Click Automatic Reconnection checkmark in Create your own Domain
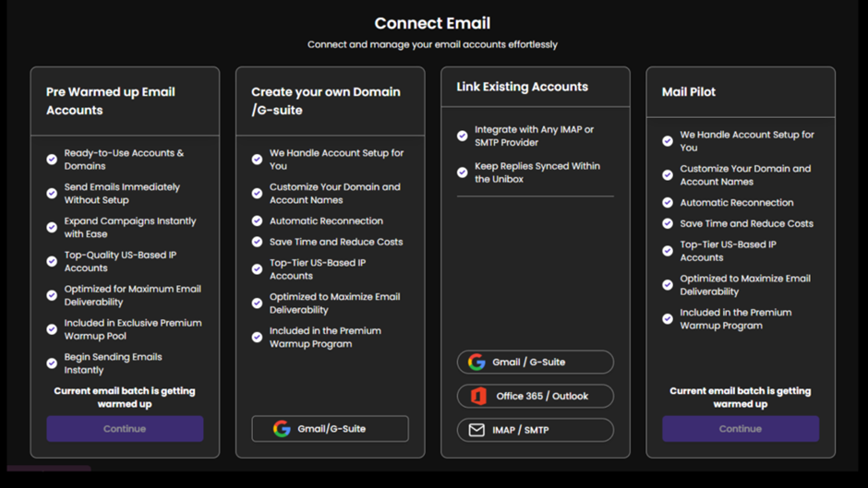This screenshot has width=868, height=488. pyautogui.click(x=257, y=220)
